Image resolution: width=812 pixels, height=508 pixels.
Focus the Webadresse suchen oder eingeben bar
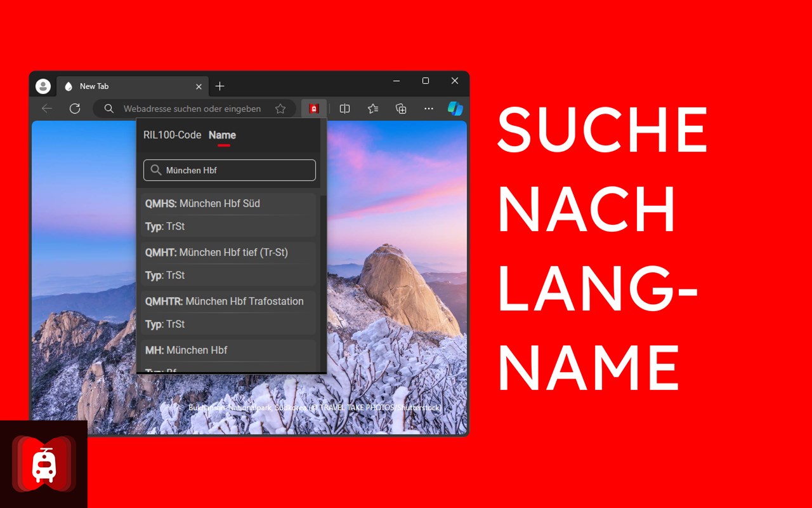194,109
